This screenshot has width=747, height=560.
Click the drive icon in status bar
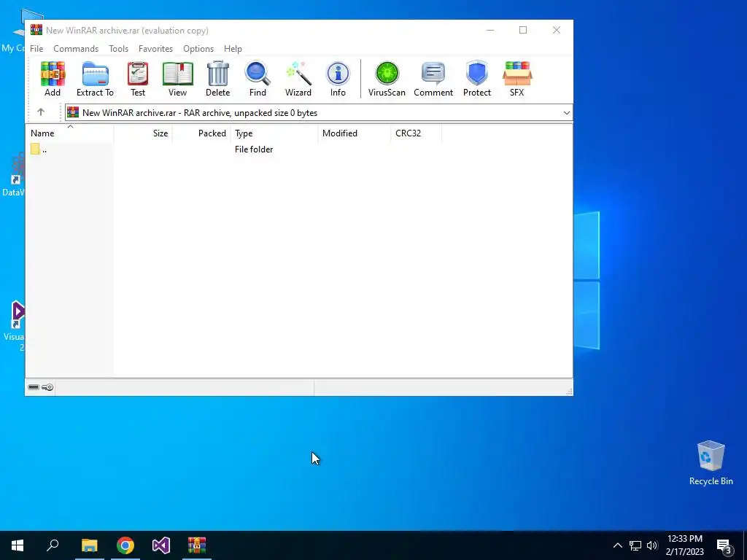(x=34, y=387)
